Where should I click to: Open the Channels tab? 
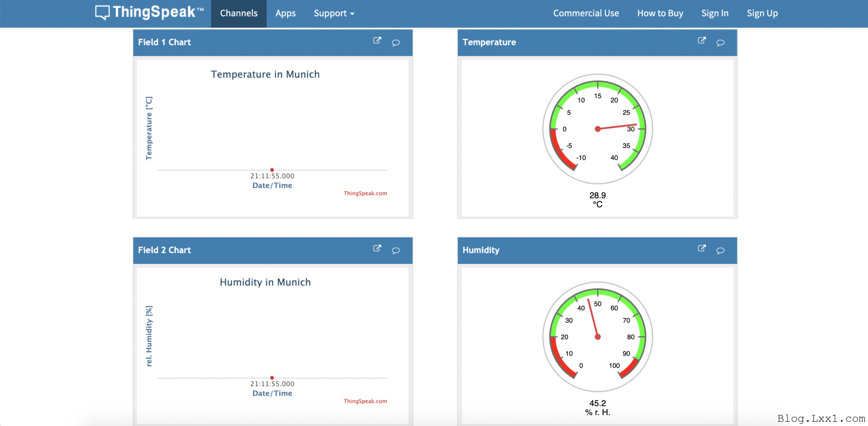pyautogui.click(x=239, y=14)
